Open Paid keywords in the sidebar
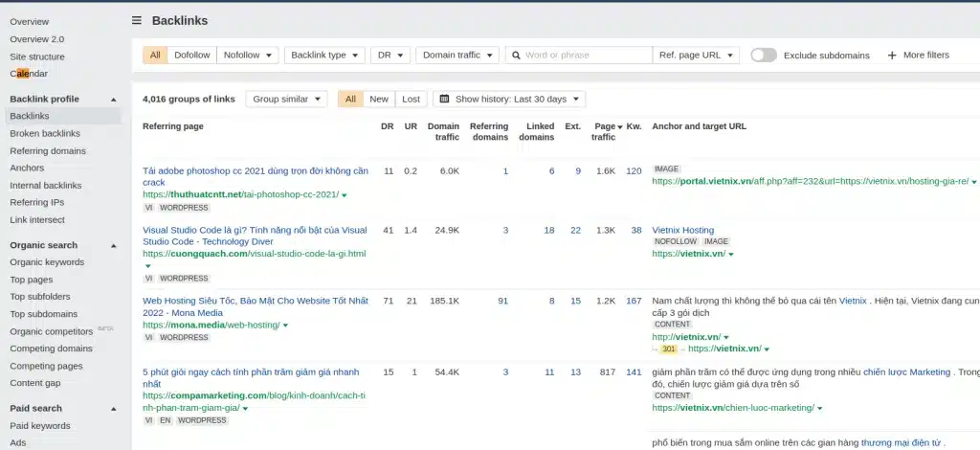The height and width of the screenshot is (450, 980). [40, 426]
